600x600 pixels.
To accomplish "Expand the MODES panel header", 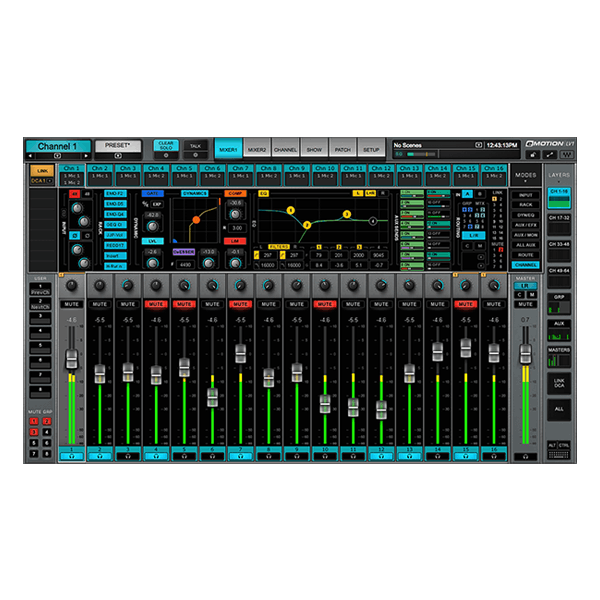I will point(525,174).
